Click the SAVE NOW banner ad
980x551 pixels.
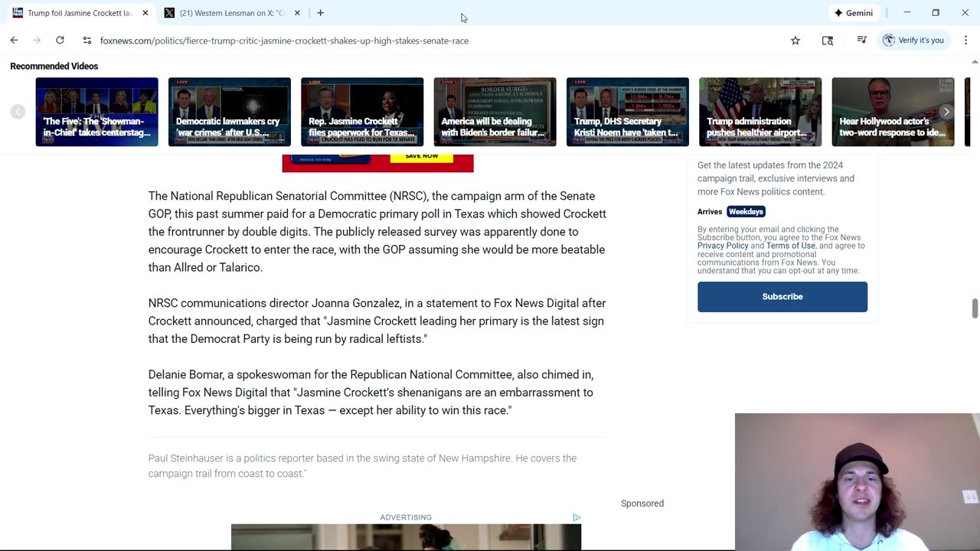[377, 163]
